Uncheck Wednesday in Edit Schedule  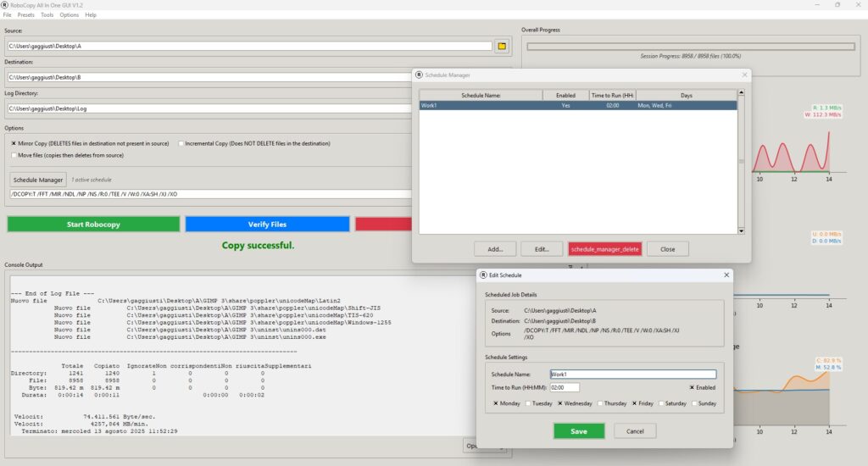click(560, 403)
